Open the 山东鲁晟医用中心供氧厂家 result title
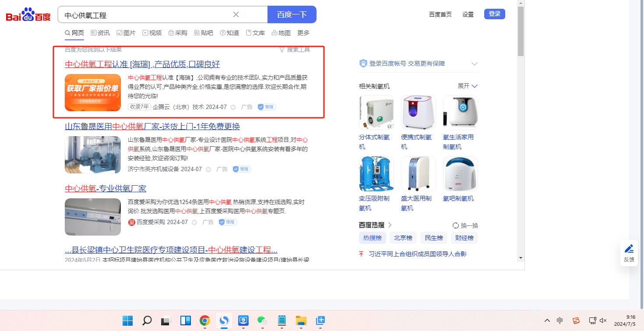Screen dimensions: 644x331 click(x=152, y=127)
